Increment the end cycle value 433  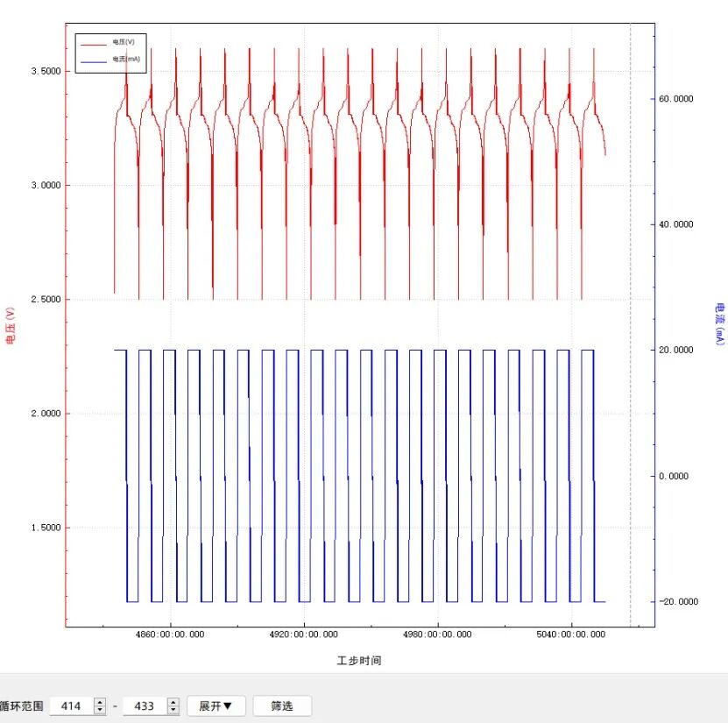(173, 701)
